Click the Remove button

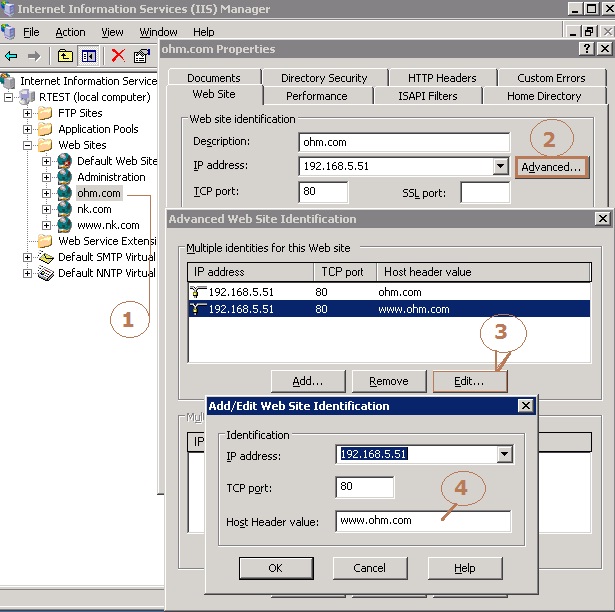(389, 381)
